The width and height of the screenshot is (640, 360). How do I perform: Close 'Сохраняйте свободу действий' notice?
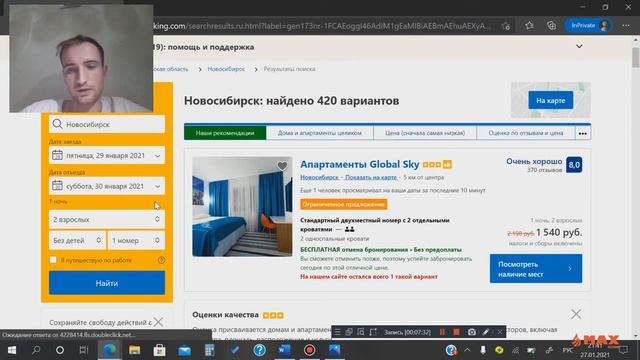[x=158, y=322]
